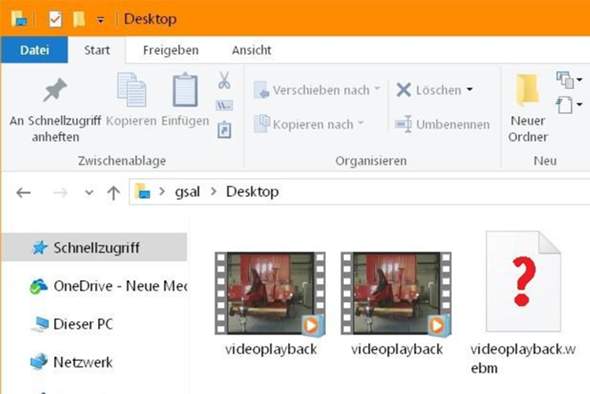Select Schnellzugriff in the navigation pane
The width and height of the screenshot is (590, 394).
click(94, 247)
